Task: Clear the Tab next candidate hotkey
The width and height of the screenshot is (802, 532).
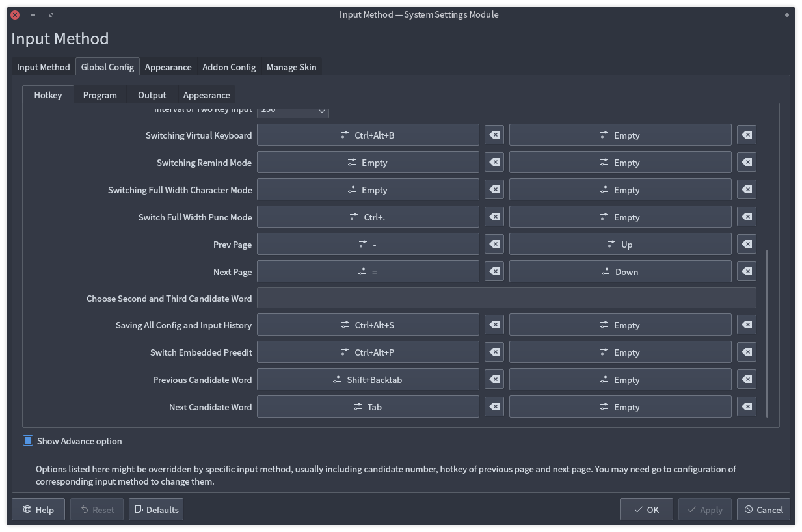Action: coord(494,407)
